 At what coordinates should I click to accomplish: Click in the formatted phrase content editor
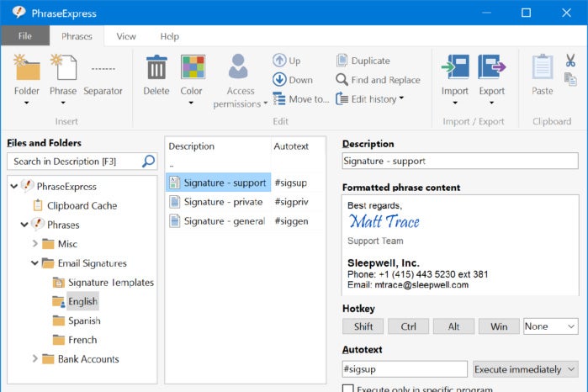point(460,245)
